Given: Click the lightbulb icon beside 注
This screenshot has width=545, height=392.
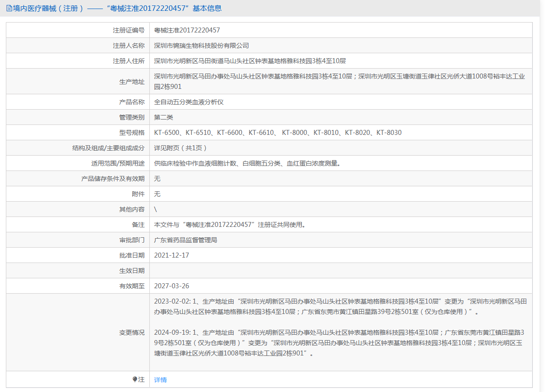Looking at the screenshot, I should coord(135,379).
